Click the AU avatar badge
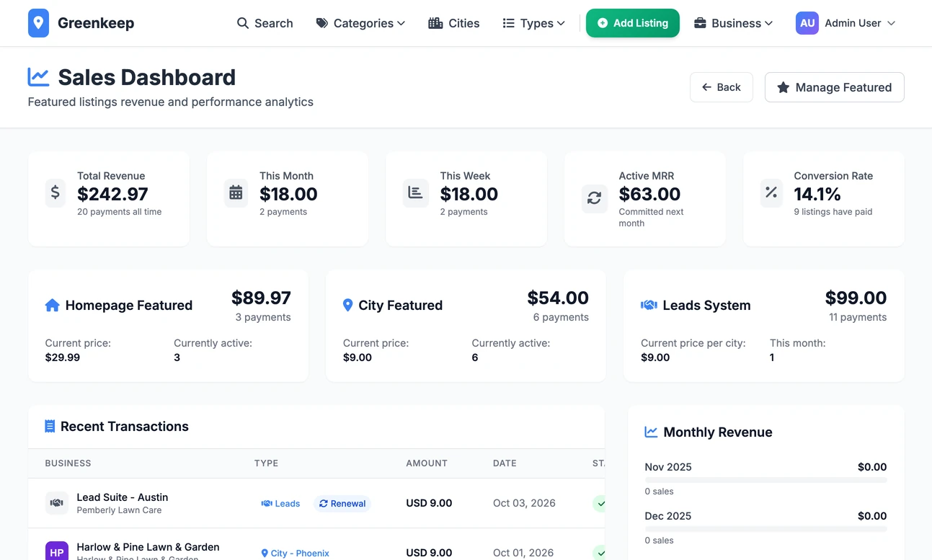Screen dimensions: 932x560 point(807,23)
